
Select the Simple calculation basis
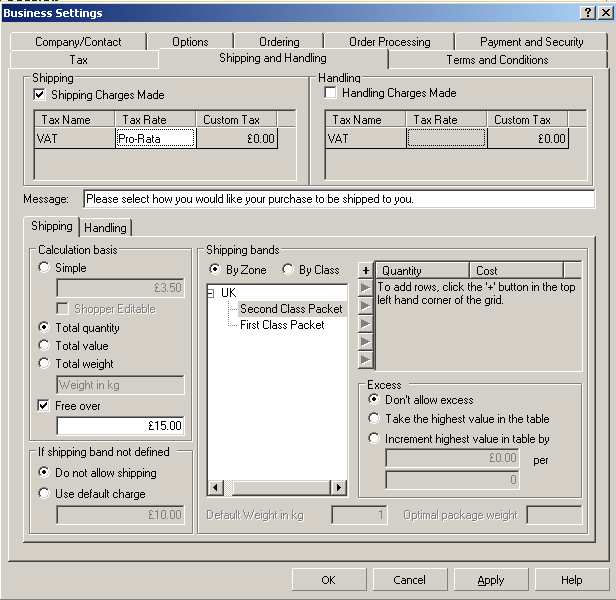44,268
